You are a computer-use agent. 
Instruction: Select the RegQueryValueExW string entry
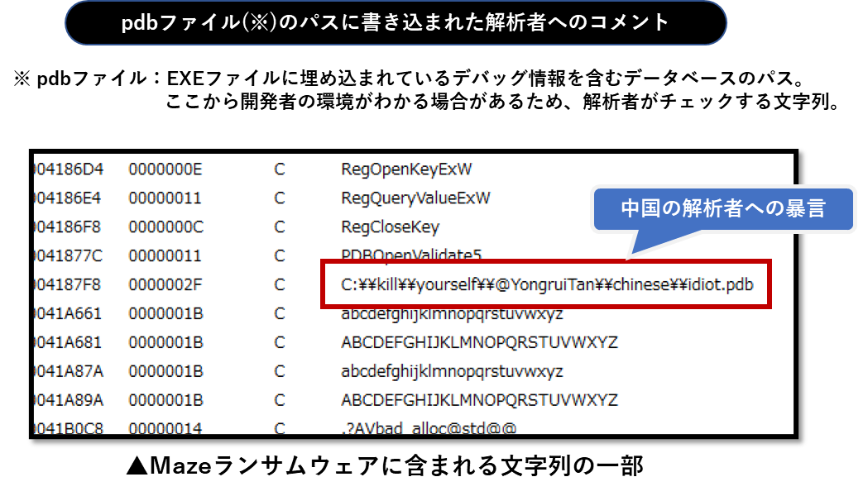415,198
